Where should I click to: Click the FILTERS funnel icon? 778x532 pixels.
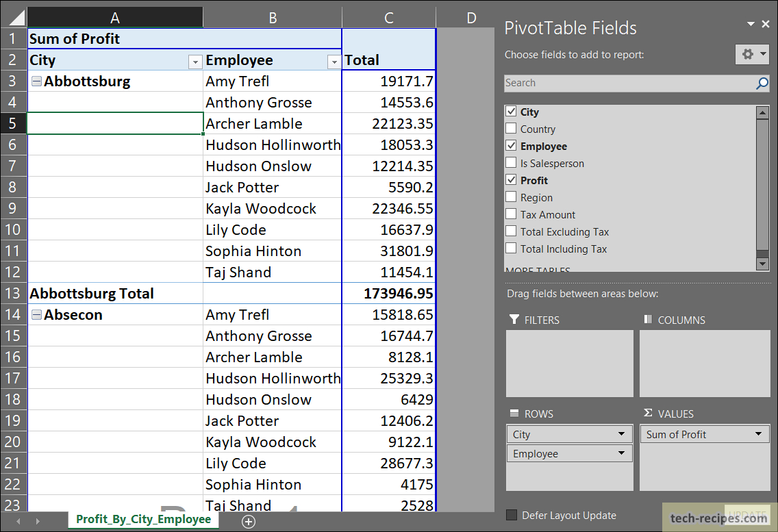[516, 320]
